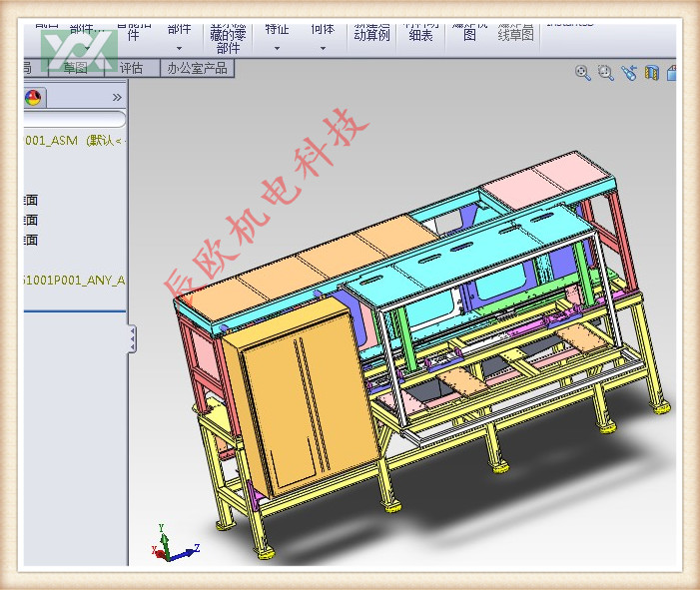Image resolution: width=700 pixels, height=590 pixels.
Task: Click the feature tree filter input field
Action: [74, 119]
